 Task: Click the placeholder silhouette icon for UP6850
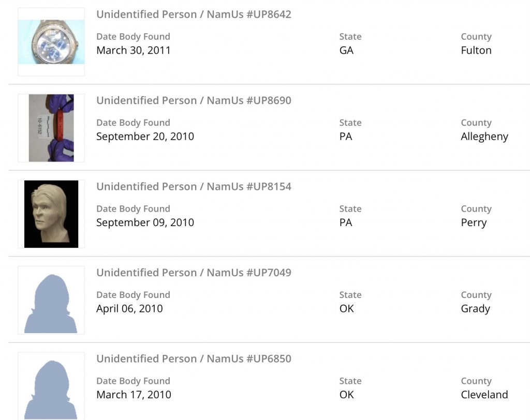point(51,386)
